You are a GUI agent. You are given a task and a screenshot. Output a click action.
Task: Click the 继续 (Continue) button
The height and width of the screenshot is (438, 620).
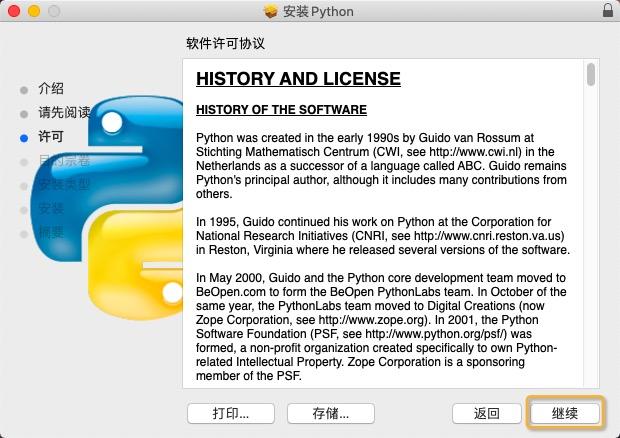[565, 413]
